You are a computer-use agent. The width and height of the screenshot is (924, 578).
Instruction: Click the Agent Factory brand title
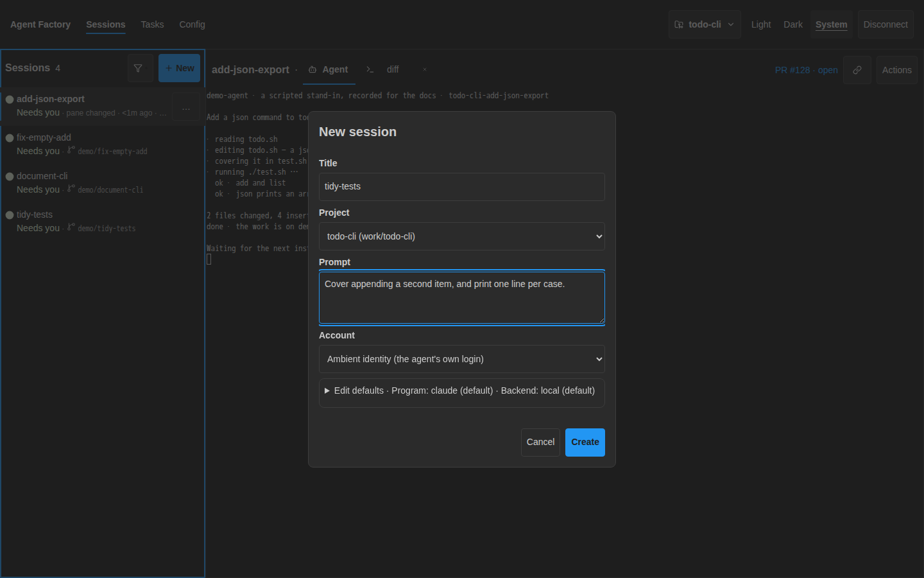tap(40, 24)
